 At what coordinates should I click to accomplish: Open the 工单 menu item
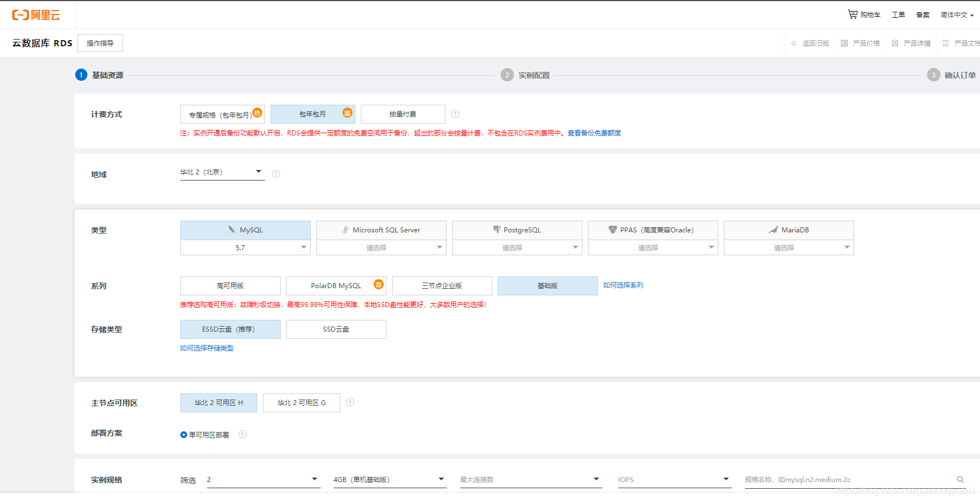(898, 15)
